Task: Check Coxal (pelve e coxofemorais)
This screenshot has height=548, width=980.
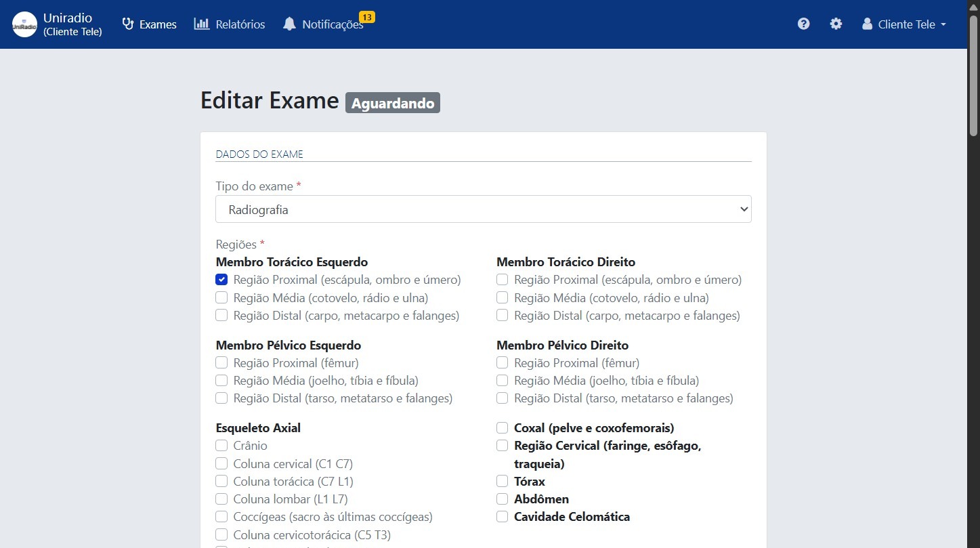Action: pyautogui.click(x=502, y=427)
